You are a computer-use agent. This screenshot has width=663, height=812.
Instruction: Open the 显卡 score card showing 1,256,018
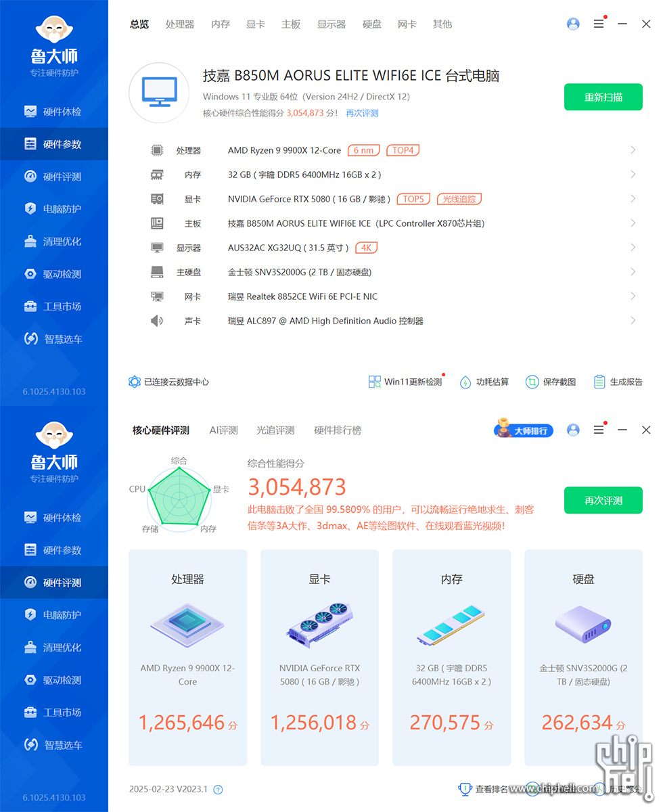click(x=319, y=657)
